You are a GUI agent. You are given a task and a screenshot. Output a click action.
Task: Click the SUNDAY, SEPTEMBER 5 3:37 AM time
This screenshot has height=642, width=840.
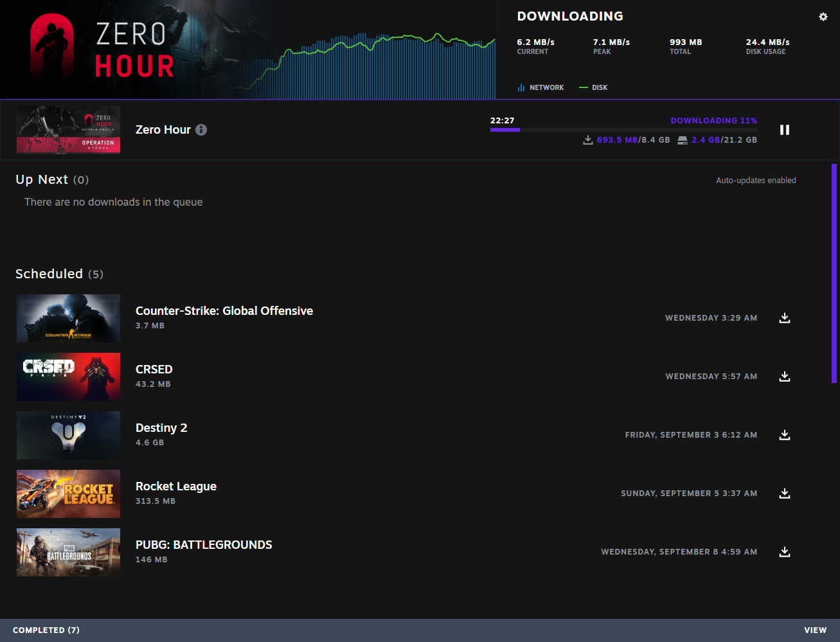pos(689,494)
